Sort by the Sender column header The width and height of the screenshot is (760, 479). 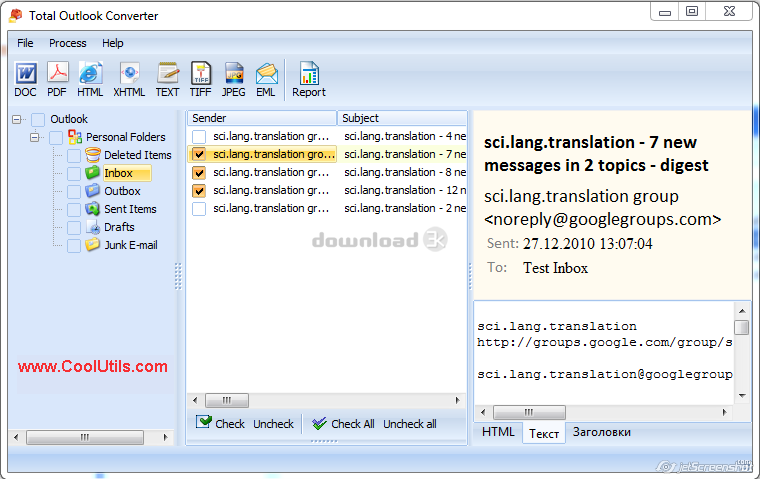point(262,118)
